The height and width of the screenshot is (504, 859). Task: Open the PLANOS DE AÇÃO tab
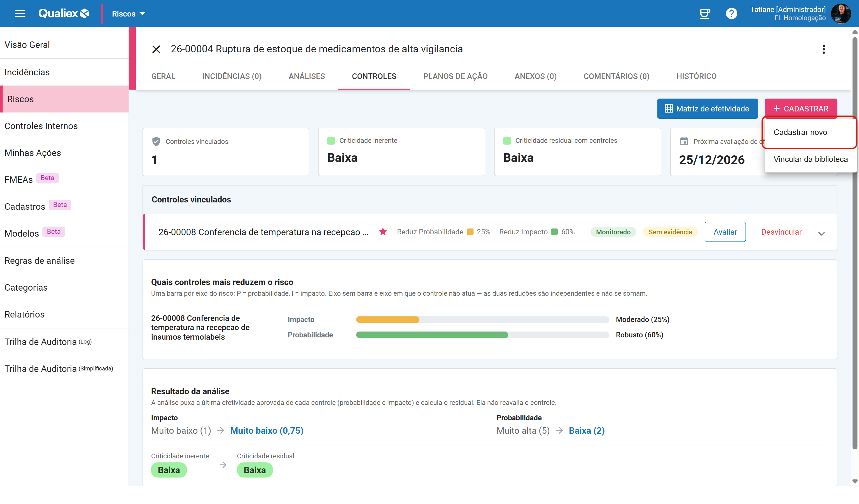455,76
